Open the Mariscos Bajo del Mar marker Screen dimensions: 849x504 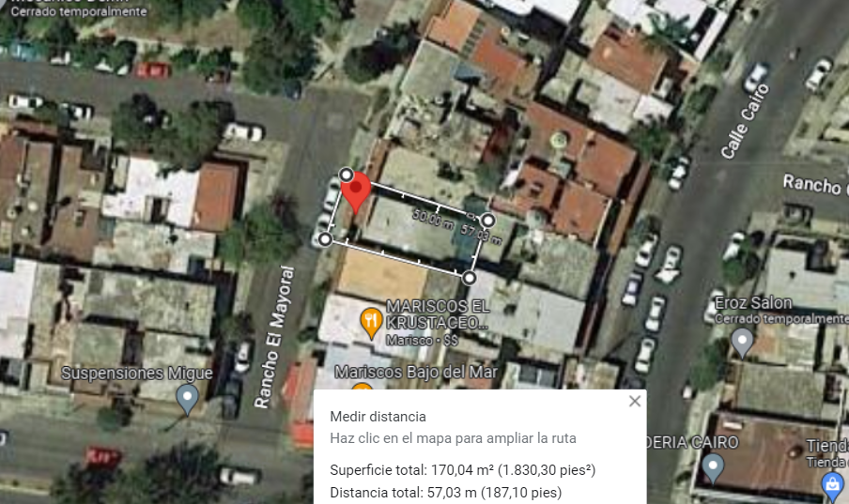click(362, 387)
